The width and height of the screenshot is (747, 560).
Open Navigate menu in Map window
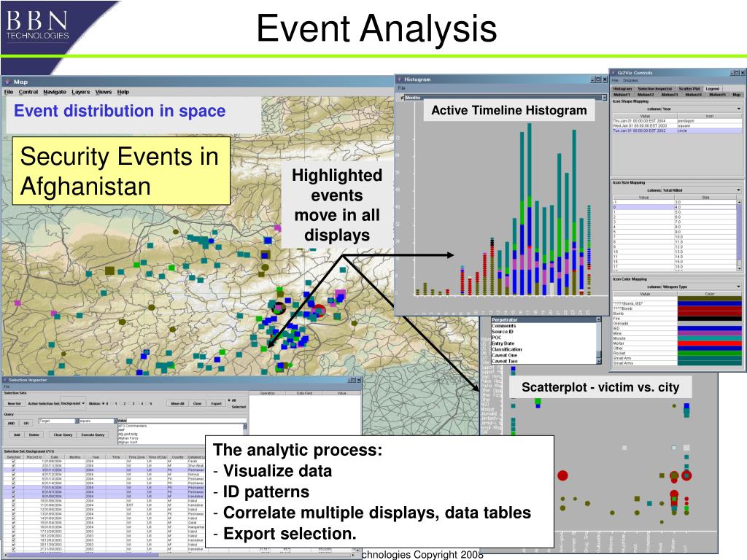point(55,92)
